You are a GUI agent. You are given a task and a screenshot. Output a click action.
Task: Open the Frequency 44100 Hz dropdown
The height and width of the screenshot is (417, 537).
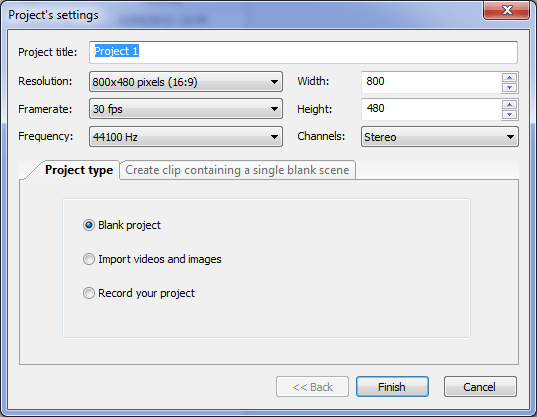pyautogui.click(x=186, y=137)
